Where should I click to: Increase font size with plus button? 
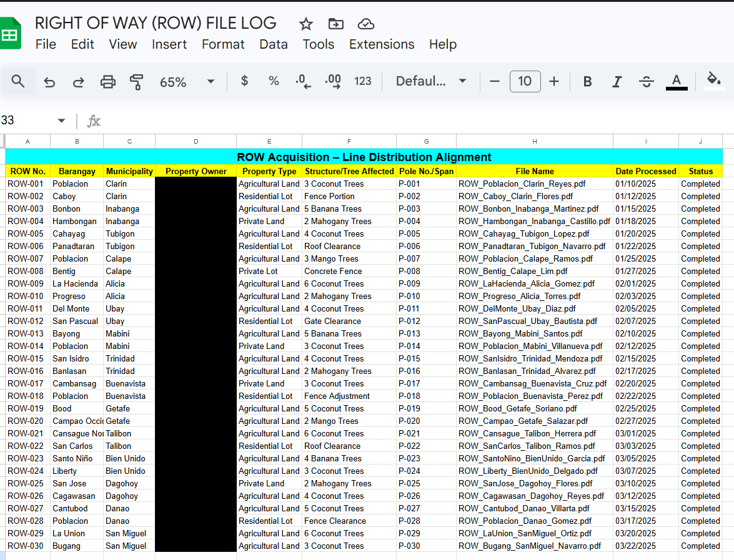coord(553,81)
